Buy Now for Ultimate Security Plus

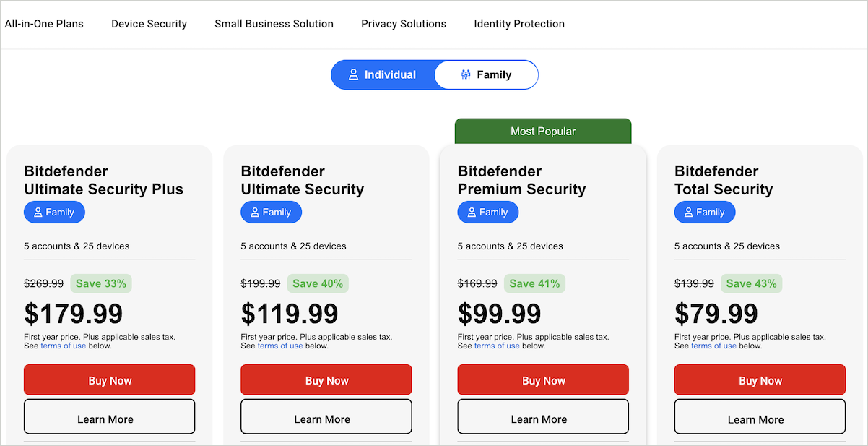[x=110, y=380]
